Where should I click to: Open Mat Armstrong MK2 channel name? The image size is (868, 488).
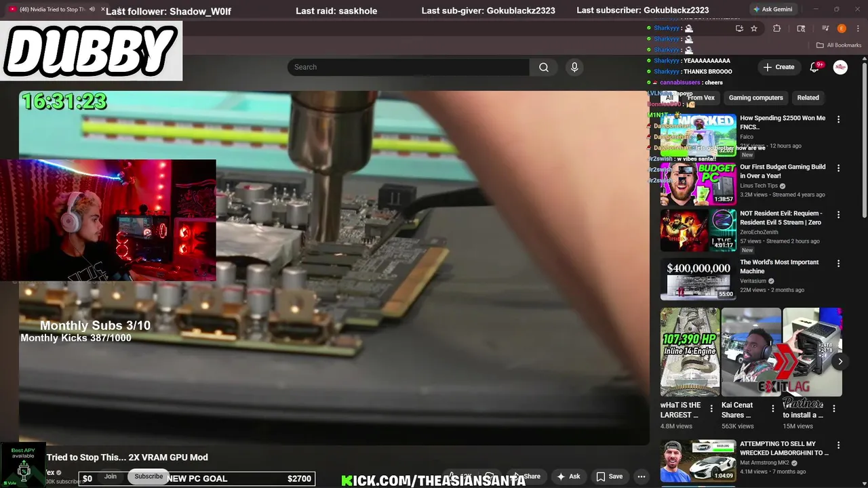764,463
